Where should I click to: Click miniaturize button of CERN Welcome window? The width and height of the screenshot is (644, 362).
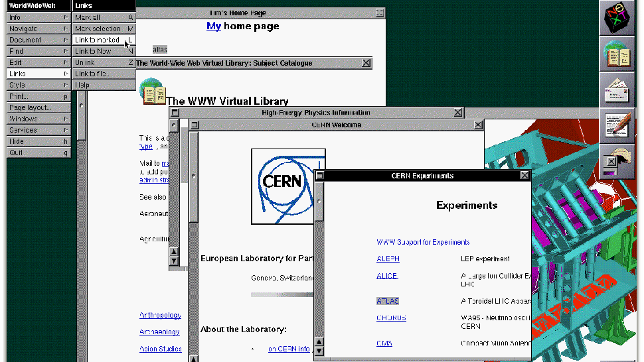point(195,125)
